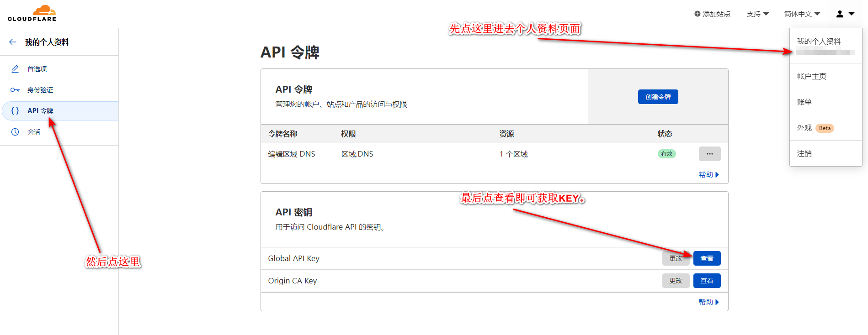Click the key icon beside 身份验证

click(x=15, y=90)
